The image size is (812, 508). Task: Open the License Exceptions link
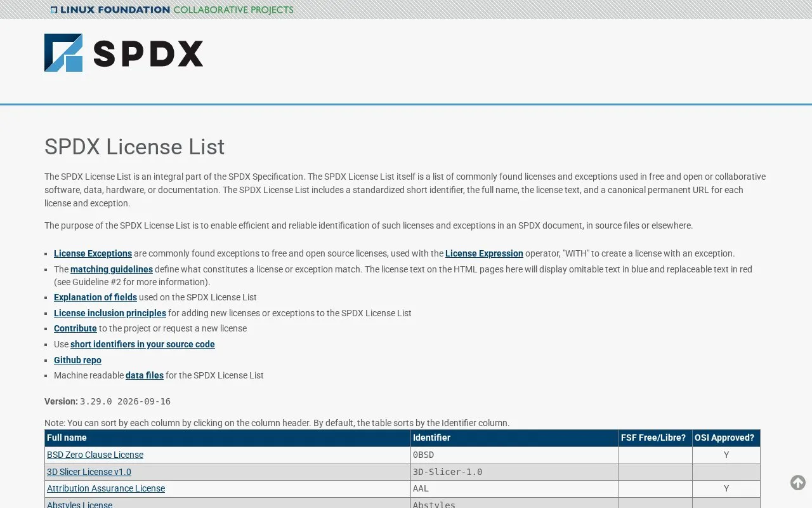[x=93, y=253]
